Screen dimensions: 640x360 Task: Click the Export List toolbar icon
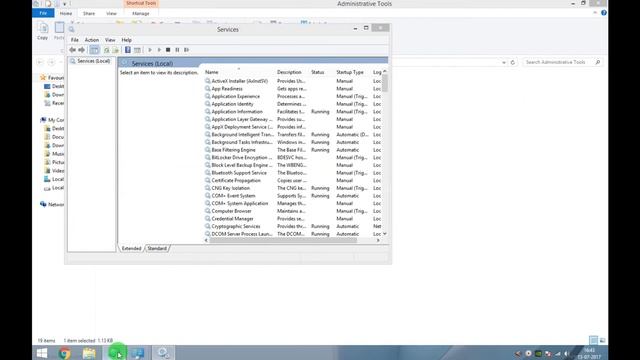coord(116,50)
